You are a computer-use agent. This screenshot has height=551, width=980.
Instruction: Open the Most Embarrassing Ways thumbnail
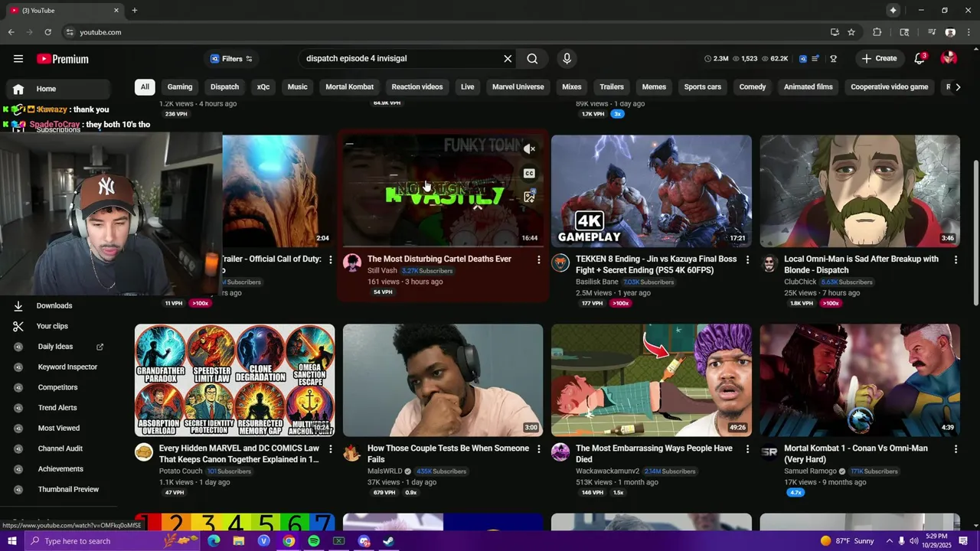[x=652, y=380]
